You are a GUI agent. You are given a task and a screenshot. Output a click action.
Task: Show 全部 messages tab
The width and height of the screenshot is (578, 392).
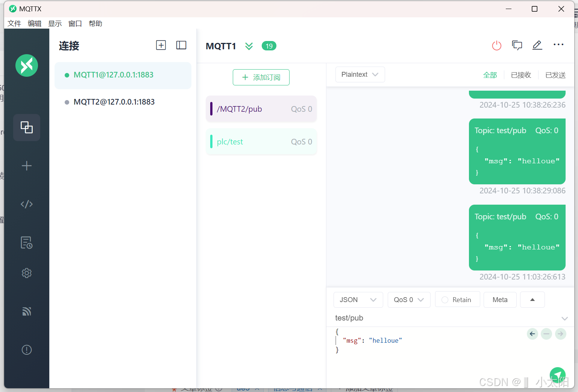click(490, 75)
